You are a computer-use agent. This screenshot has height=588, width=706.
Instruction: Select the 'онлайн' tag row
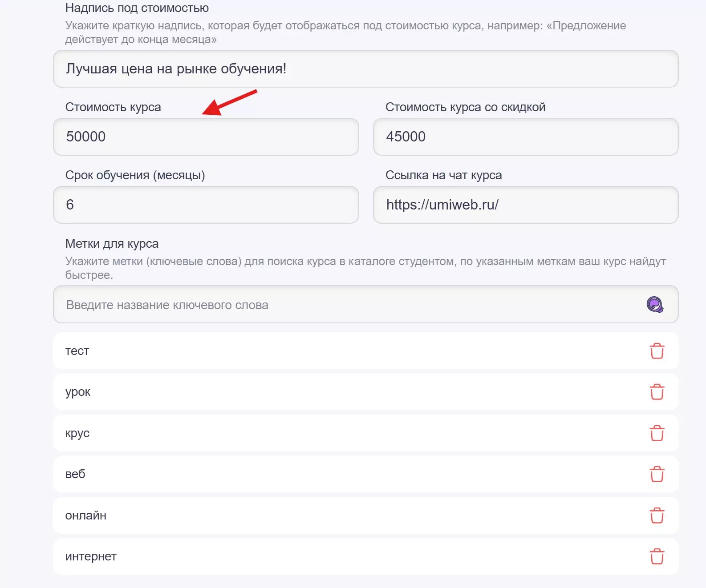tap(347, 516)
